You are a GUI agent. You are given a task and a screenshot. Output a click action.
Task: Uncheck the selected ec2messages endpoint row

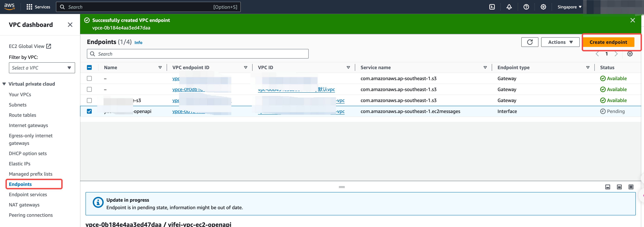[89, 111]
